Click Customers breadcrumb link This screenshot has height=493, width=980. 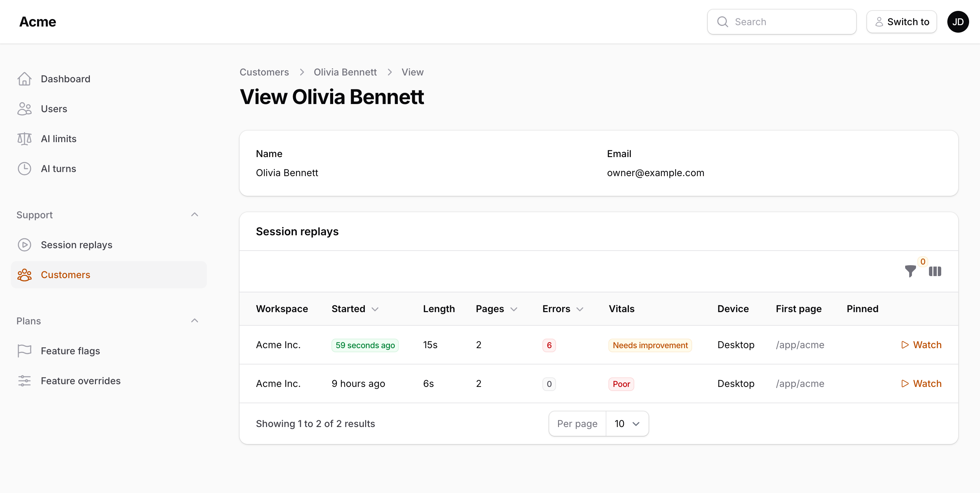(x=264, y=72)
